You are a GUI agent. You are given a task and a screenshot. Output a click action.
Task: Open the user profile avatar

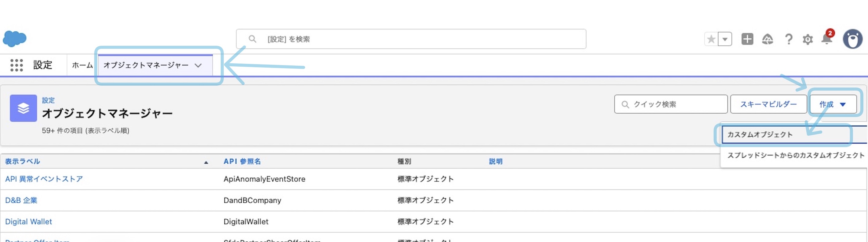tap(853, 39)
